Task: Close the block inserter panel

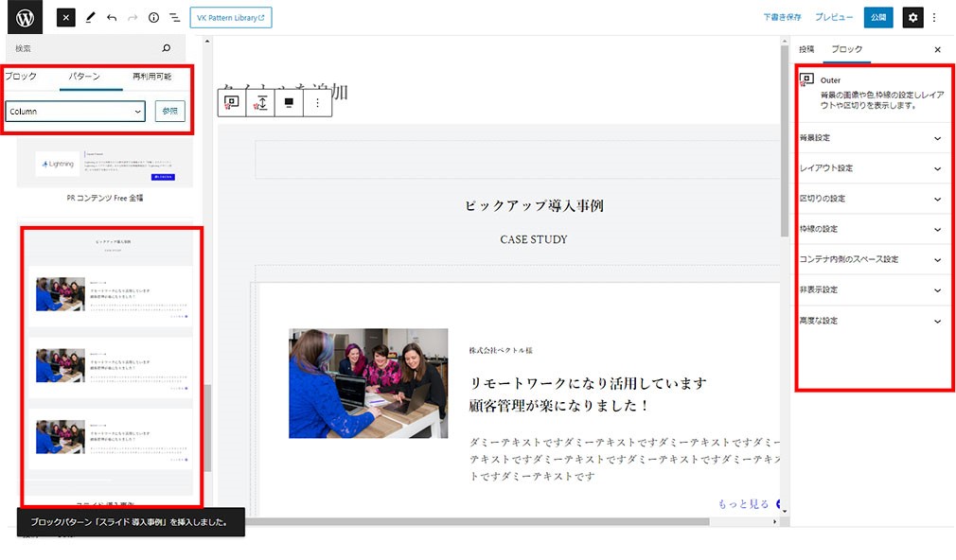Action: [65, 17]
